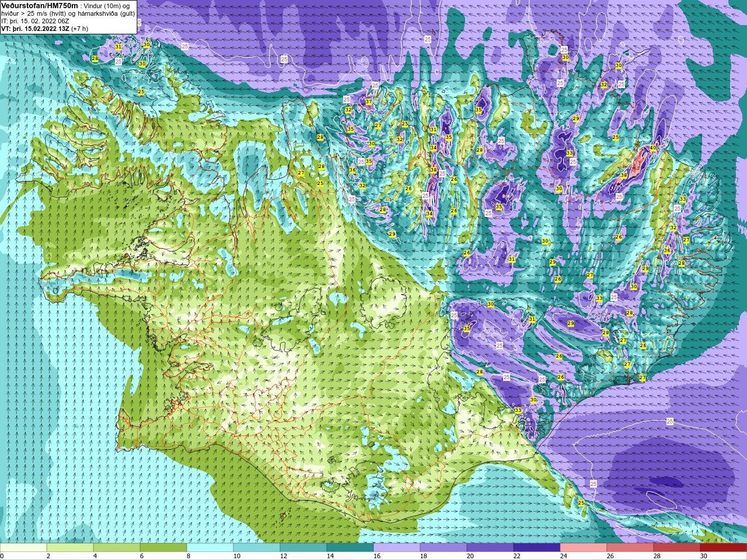Select the 4–6 m/s green legend swatch
Image resolution: width=747 pixels, height=560 pixels.
(117, 548)
